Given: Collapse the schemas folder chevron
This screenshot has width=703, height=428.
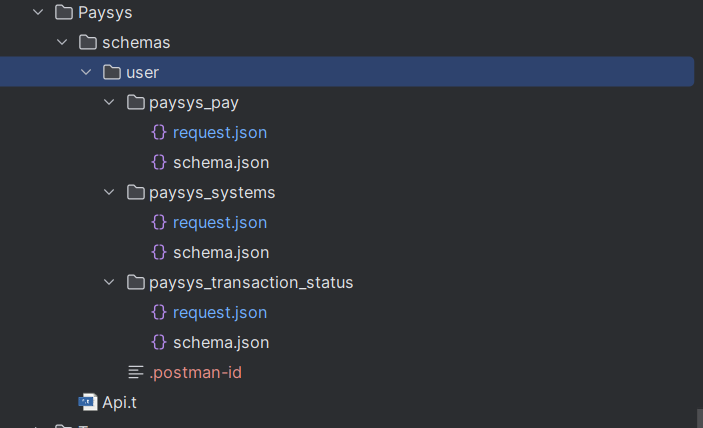Looking at the screenshot, I should point(62,43).
